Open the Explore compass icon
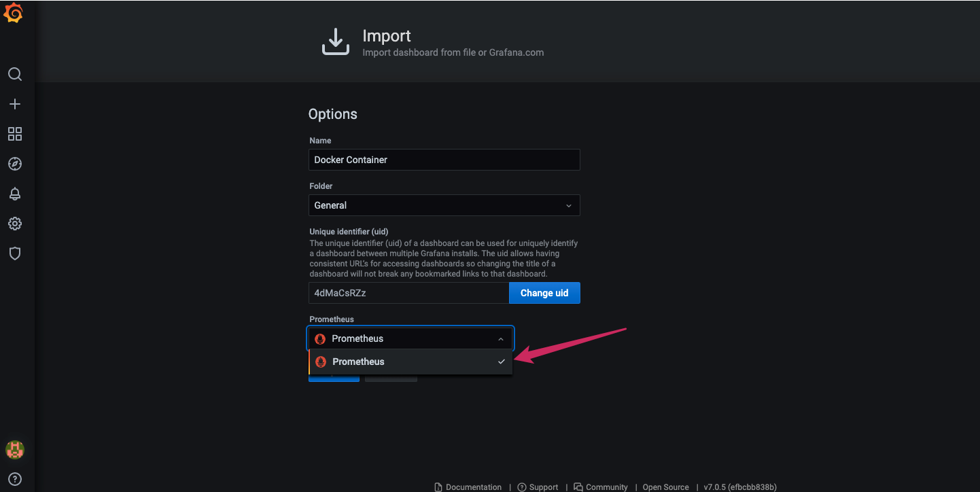 15,164
